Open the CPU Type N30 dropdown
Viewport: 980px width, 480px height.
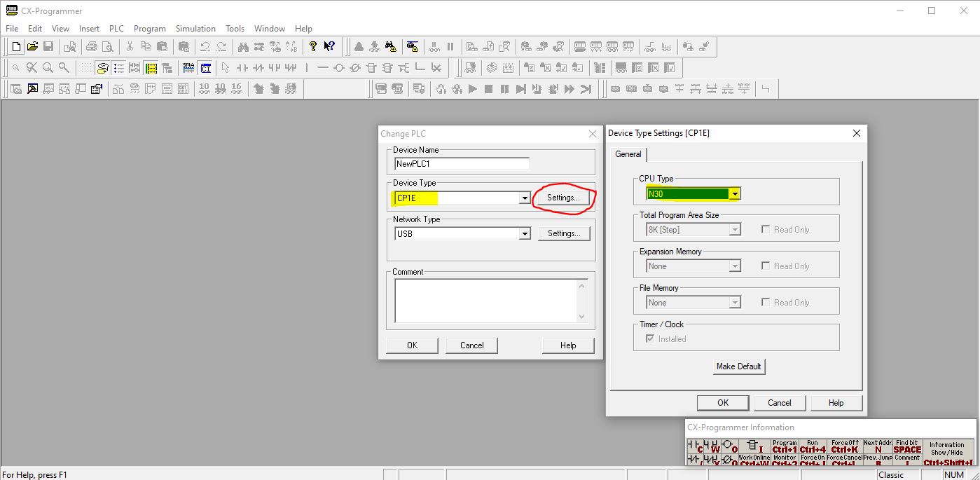pyautogui.click(x=735, y=193)
